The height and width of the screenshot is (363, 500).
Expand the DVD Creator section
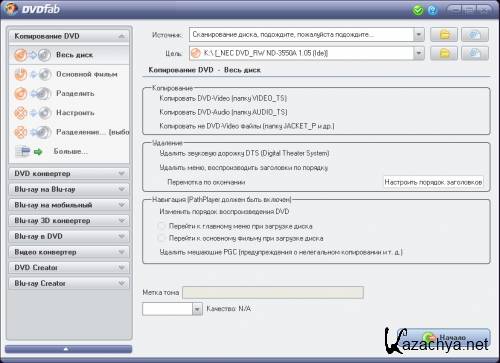[69, 268]
